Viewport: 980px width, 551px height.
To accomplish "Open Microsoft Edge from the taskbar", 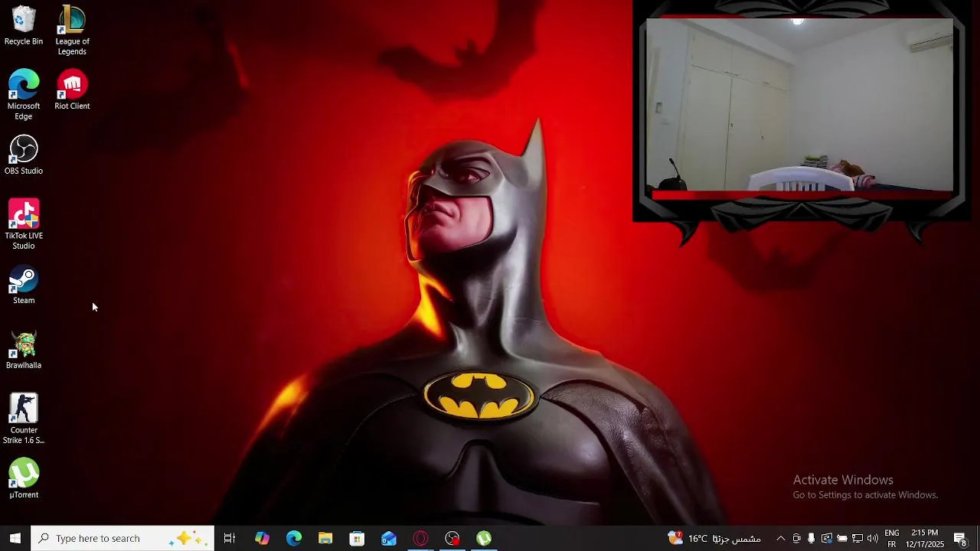I will (x=294, y=538).
